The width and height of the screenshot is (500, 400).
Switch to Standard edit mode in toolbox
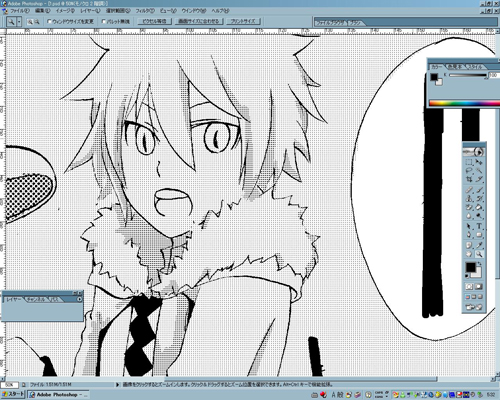click(x=469, y=286)
